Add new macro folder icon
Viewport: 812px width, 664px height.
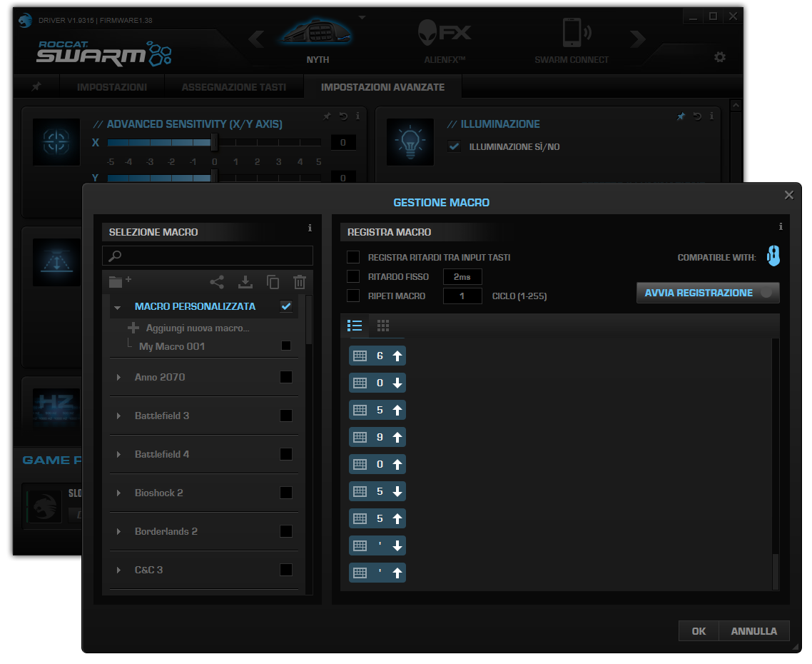(x=120, y=281)
